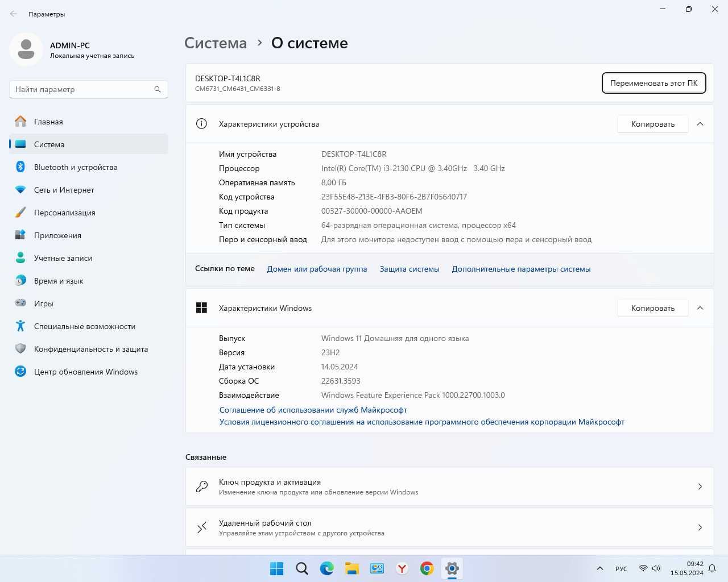Launch Microsoft Edge from taskbar

(327, 568)
